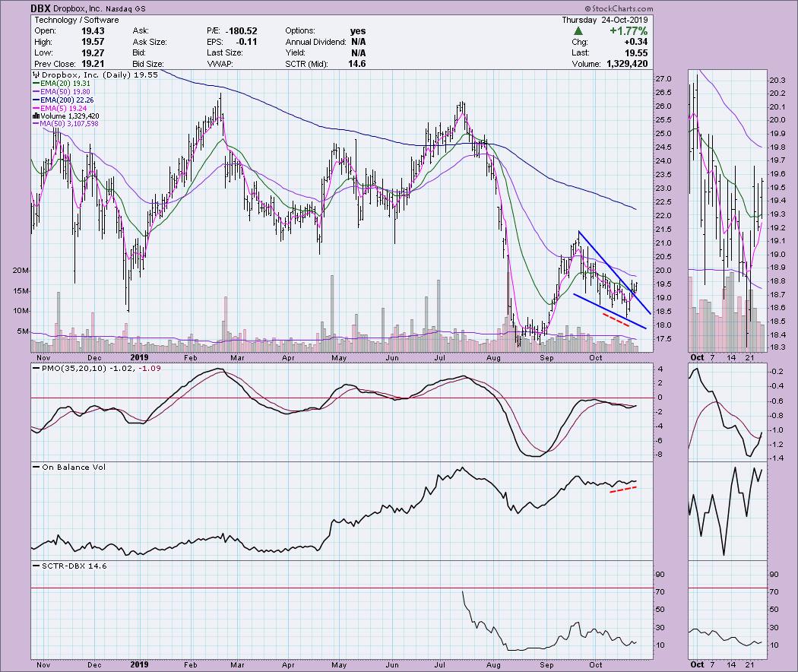This screenshot has width=798, height=672.
Task: Click the EMA(5) 19.24 legend entry
Action: 60,109
